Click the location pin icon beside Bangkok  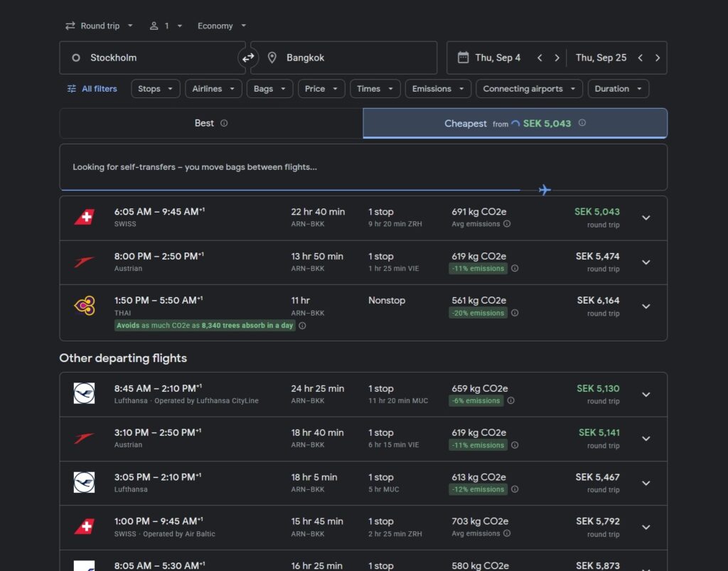[272, 58]
